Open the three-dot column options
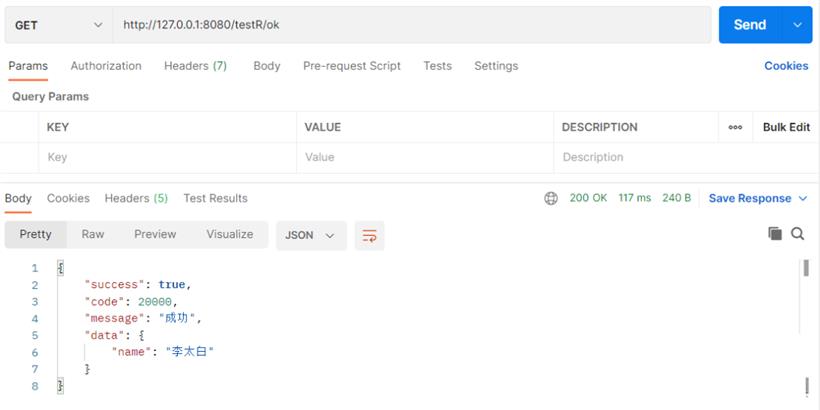This screenshot has height=410, width=820. point(735,127)
